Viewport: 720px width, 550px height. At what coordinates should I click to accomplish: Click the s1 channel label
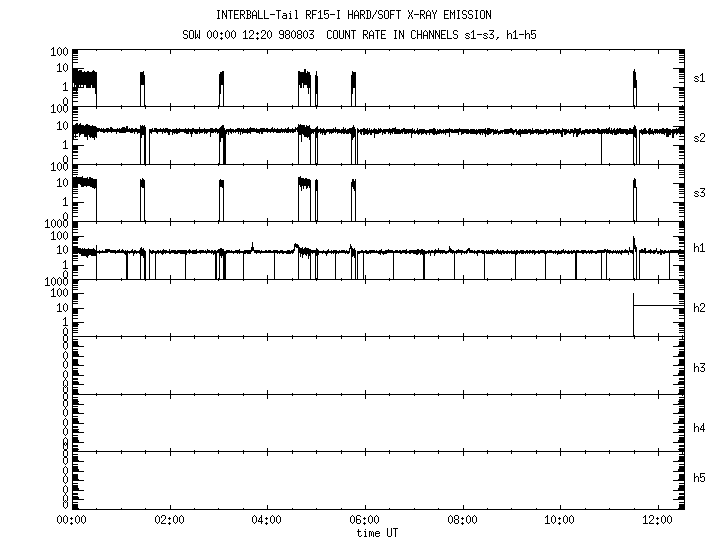point(700,77)
